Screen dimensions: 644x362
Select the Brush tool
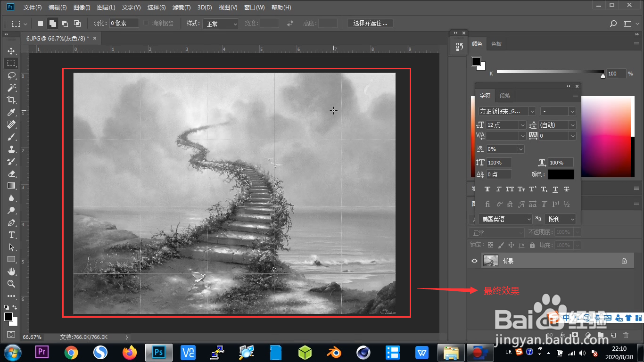point(11,137)
